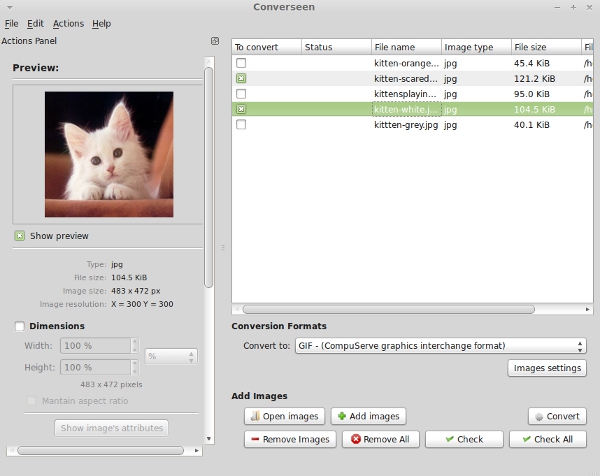Toggle the Show preview checkbox
Viewport: 600px width, 476px height.
coord(20,236)
